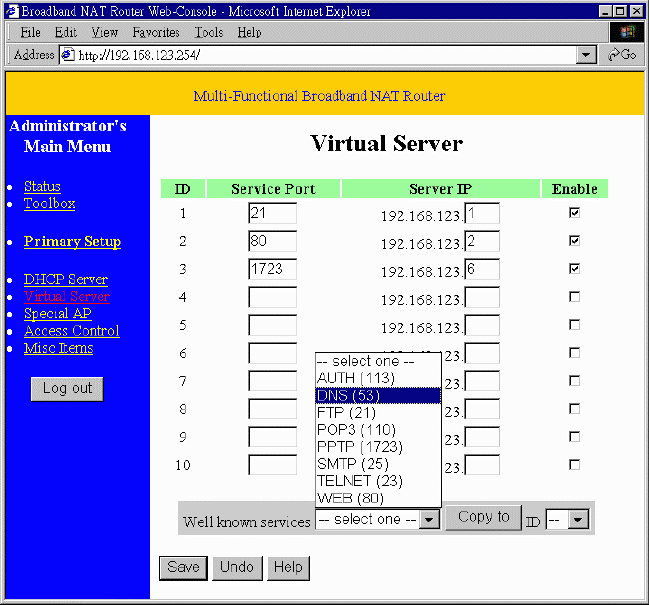
Task: Open the DHCP Server link
Action: pyautogui.click(x=65, y=280)
